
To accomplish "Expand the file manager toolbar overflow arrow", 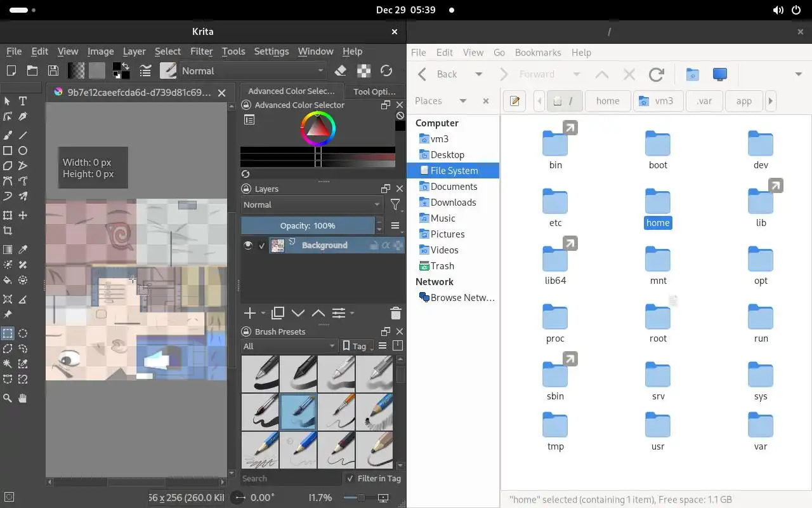I will point(798,74).
